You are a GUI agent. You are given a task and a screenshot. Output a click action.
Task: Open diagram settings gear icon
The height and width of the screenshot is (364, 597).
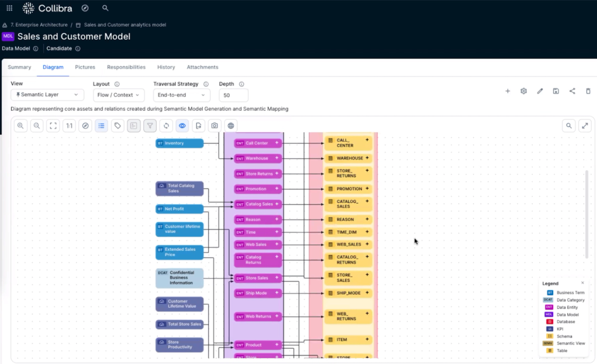point(524,91)
